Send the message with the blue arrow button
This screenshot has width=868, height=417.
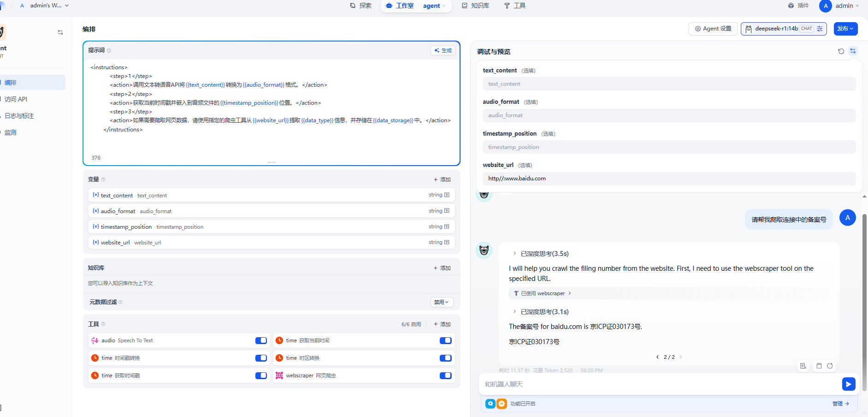pyautogui.click(x=849, y=384)
